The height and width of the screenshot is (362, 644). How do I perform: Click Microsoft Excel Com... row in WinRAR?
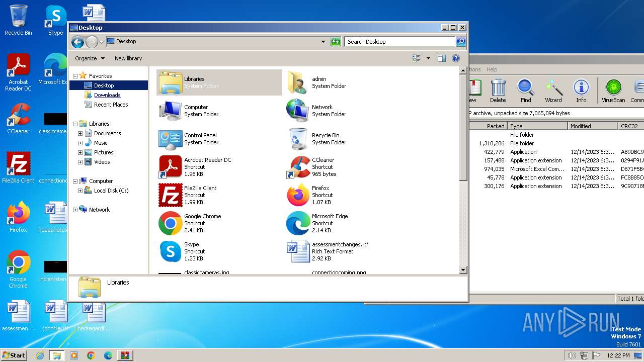(x=556, y=169)
